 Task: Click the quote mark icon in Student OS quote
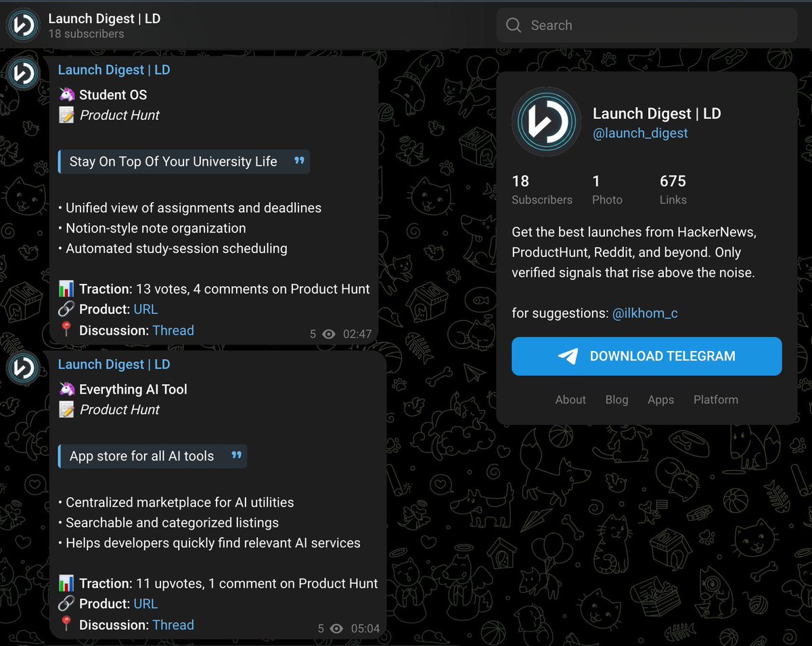[299, 160]
